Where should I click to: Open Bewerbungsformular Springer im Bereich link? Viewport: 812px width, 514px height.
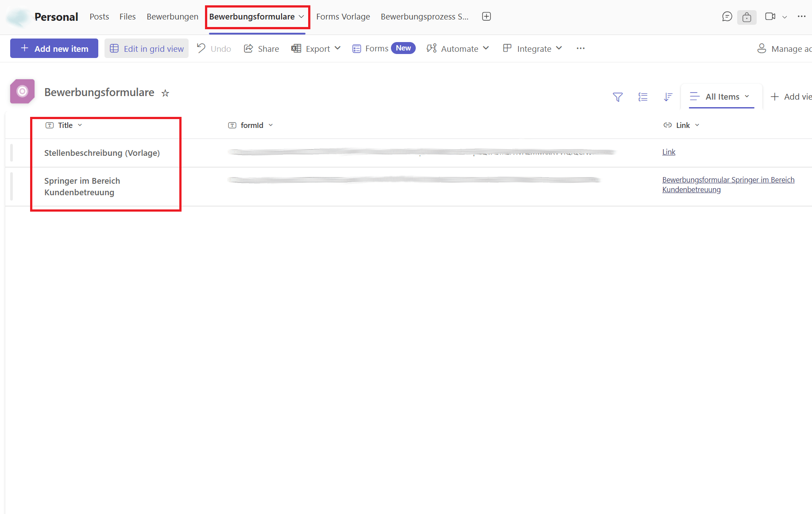pyautogui.click(x=728, y=180)
